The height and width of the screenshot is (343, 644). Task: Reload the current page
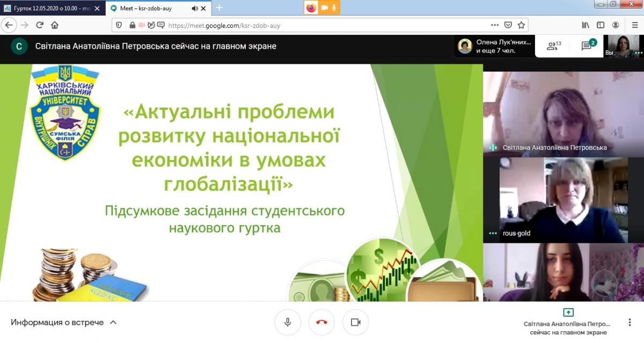pos(39,25)
